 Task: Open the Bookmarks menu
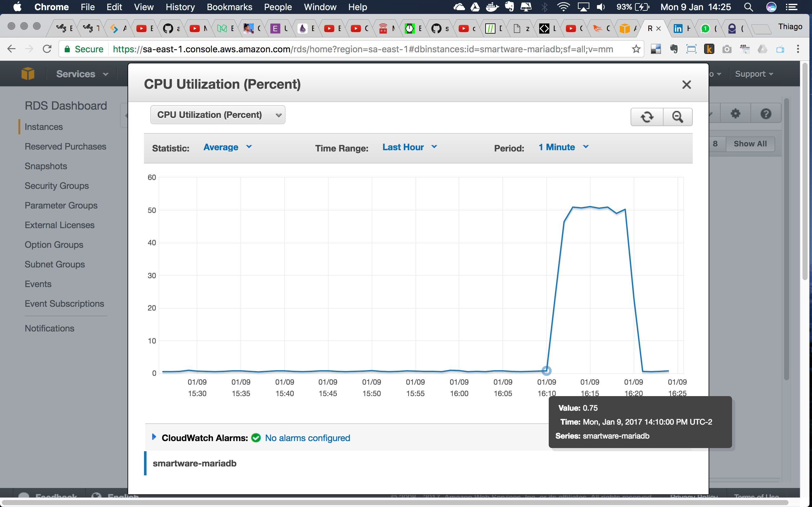coord(230,7)
